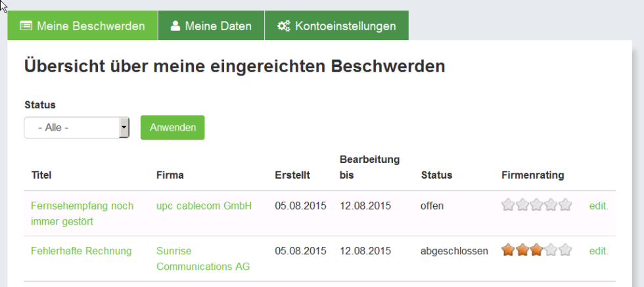Click the Erstellt column header

292,175
